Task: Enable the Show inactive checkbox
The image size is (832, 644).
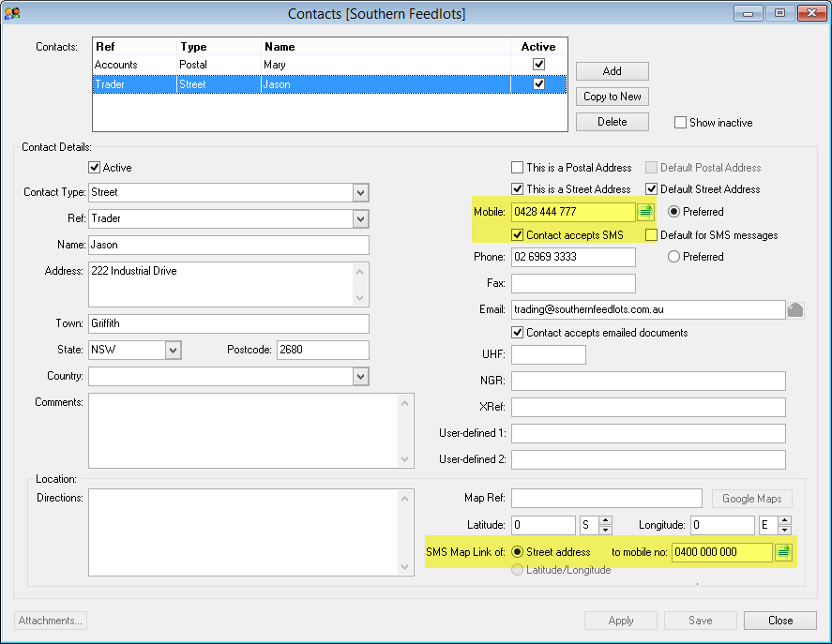Action: coord(681,123)
